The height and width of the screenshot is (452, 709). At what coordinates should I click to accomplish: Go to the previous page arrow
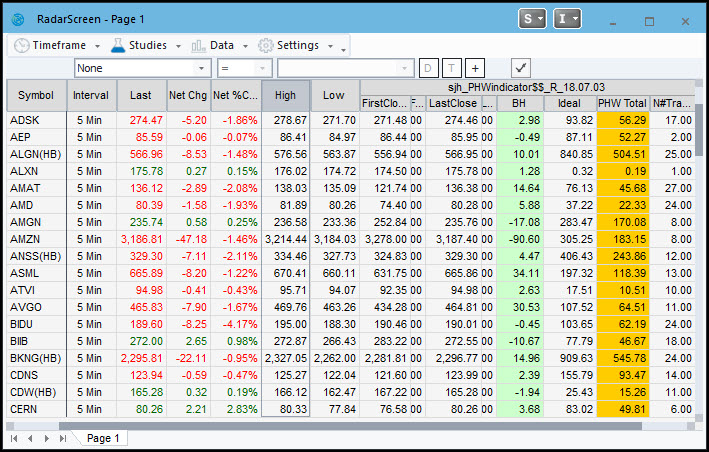click(x=30, y=438)
